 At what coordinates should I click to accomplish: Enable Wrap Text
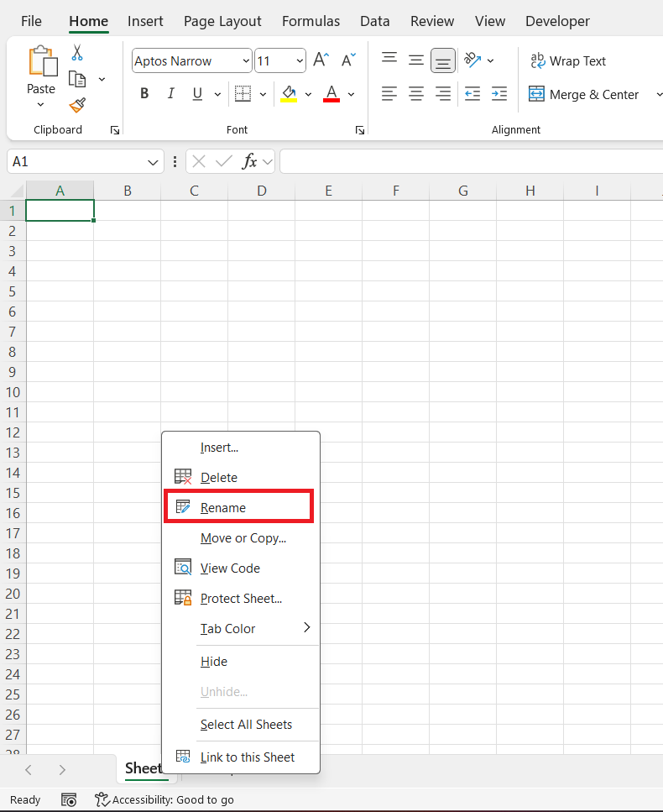[x=568, y=61]
